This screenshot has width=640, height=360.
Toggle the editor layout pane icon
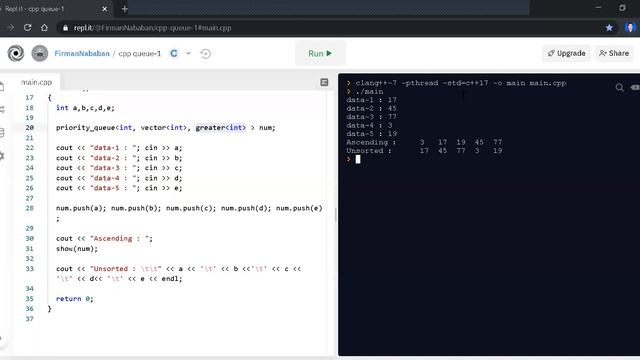[x=324, y=82]
